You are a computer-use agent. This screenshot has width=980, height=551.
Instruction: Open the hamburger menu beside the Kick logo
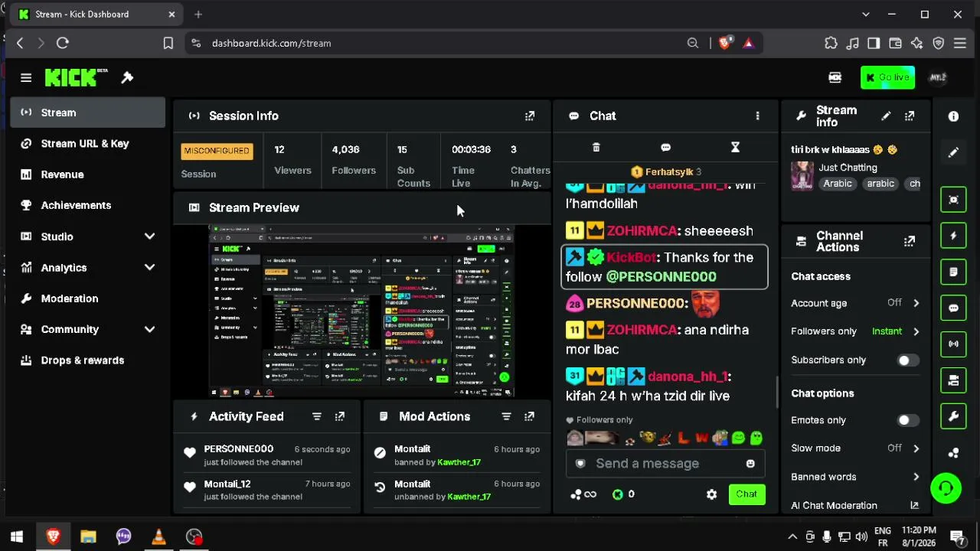click(26, 77)
